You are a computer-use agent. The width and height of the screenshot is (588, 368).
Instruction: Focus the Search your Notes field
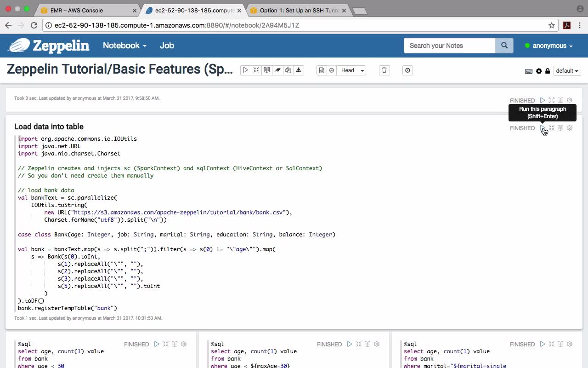click(449, 46)
